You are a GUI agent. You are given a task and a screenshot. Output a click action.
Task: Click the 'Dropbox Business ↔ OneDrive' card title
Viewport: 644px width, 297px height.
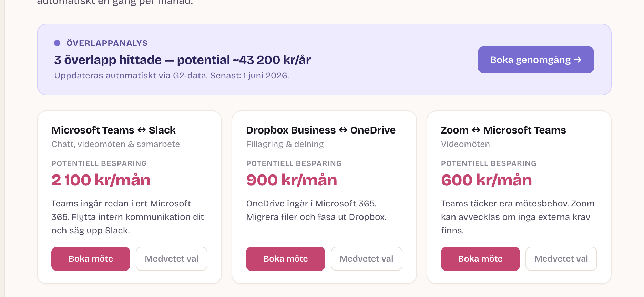pos(321,130)
